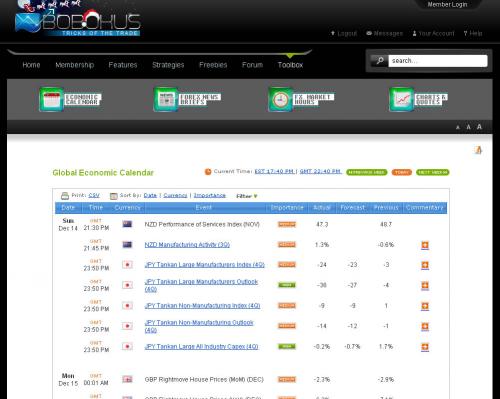Click the Global Economic Calendar heading

point(103,173)
